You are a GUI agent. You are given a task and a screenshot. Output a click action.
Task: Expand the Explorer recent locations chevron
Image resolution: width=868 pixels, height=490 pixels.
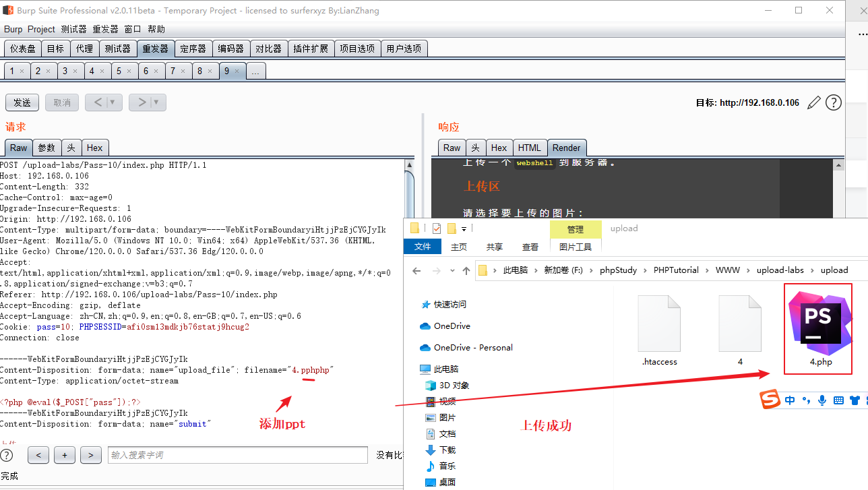pos(452,270)
